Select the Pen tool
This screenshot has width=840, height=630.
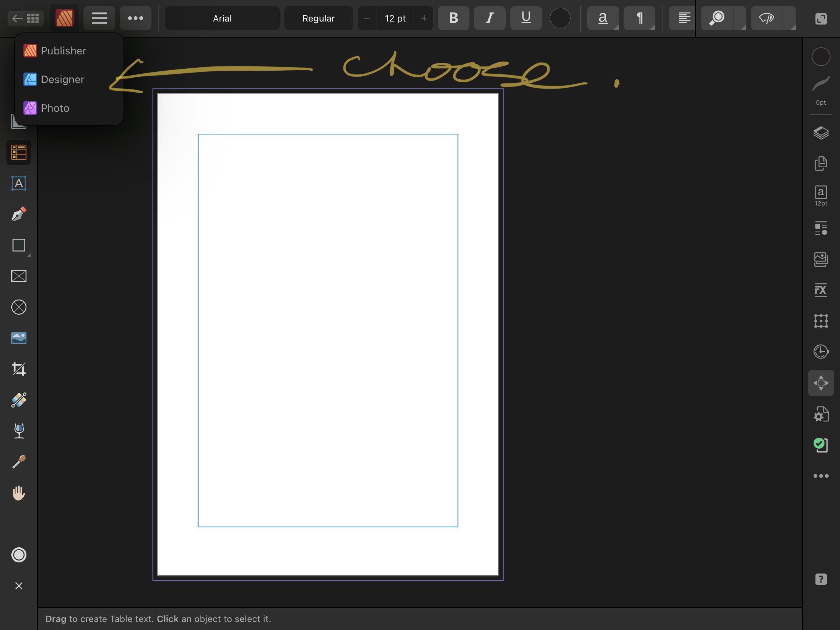pos(19,214)
